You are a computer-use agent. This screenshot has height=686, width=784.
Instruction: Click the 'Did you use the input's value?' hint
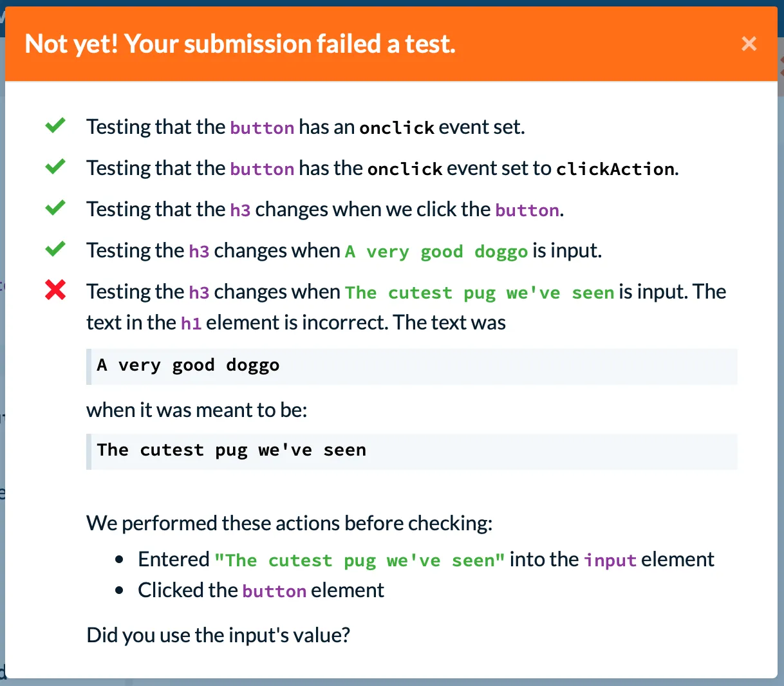(x=218, y=635)
